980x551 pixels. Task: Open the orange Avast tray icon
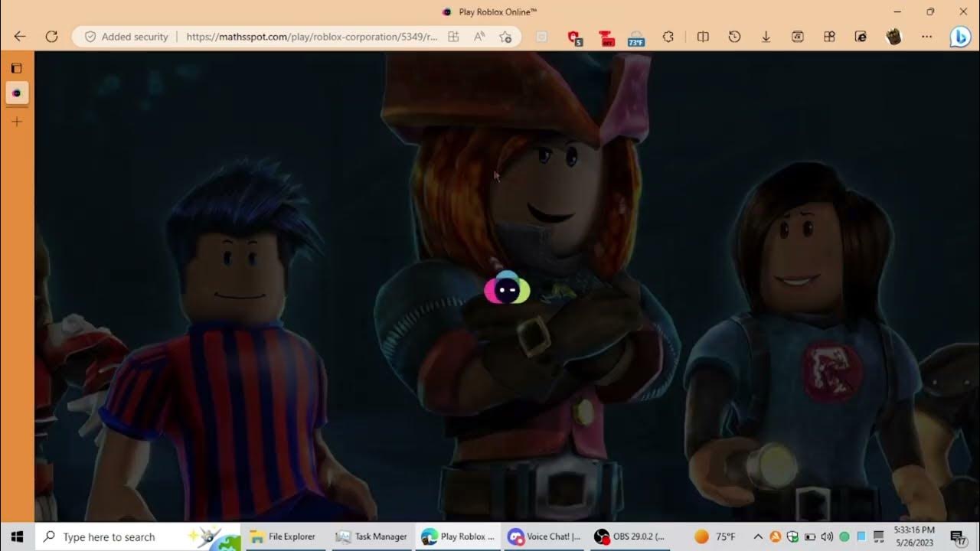[x=776, y=536]
